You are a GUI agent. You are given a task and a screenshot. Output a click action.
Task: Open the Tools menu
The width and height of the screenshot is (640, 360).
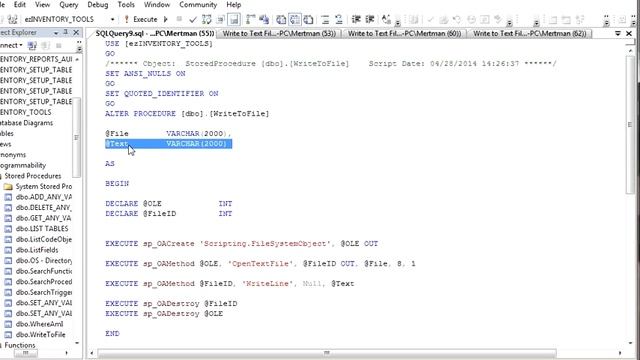[x=126, y=5]
